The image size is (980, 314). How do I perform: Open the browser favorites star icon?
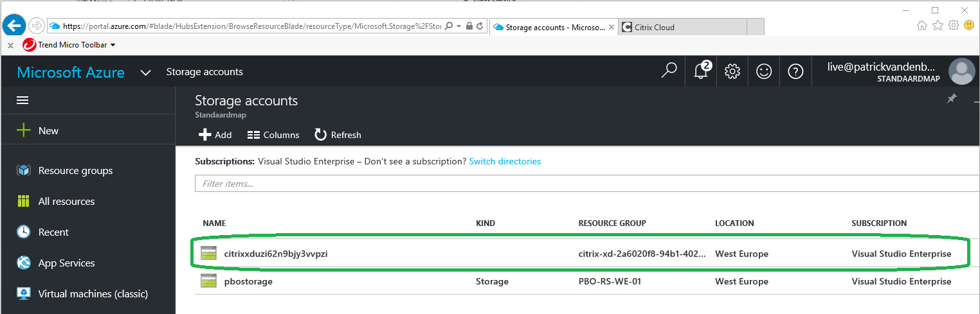click(x=938, y=26)
